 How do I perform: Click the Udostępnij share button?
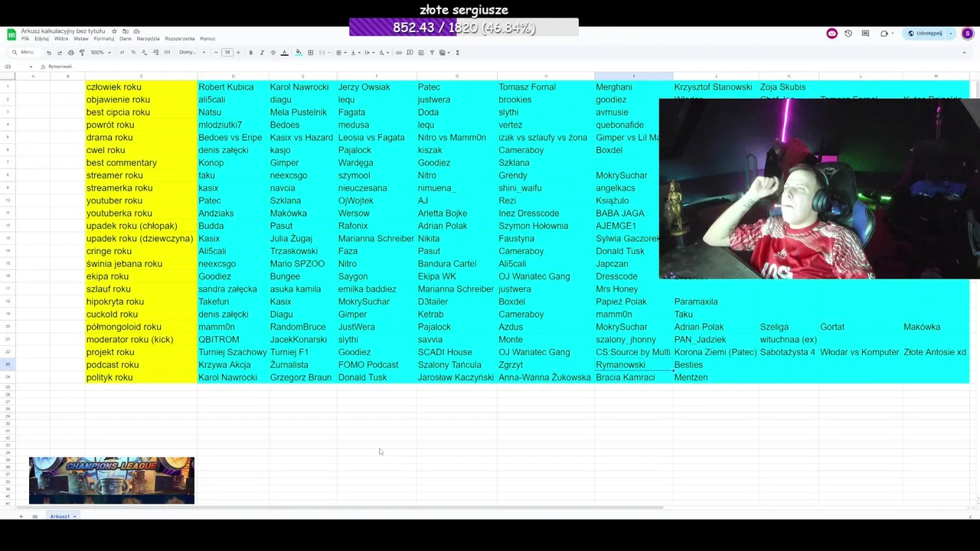(926, 34)
